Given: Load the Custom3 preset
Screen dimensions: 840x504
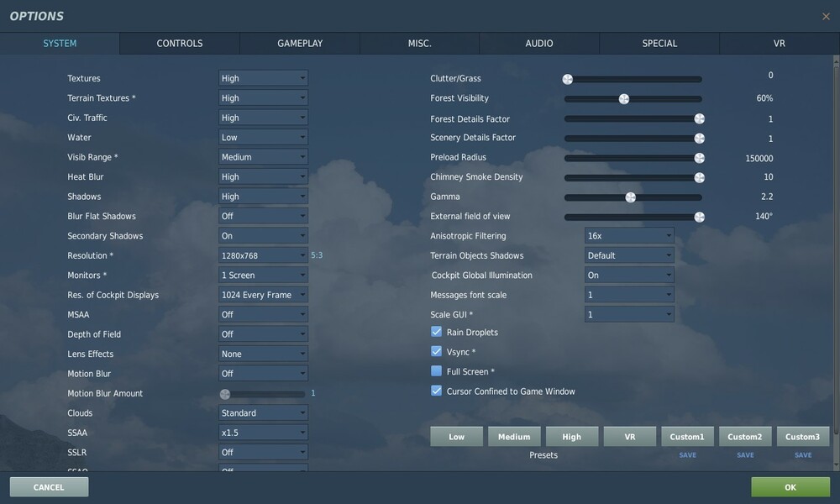Looking at the screenshot, I should [802, 437].
